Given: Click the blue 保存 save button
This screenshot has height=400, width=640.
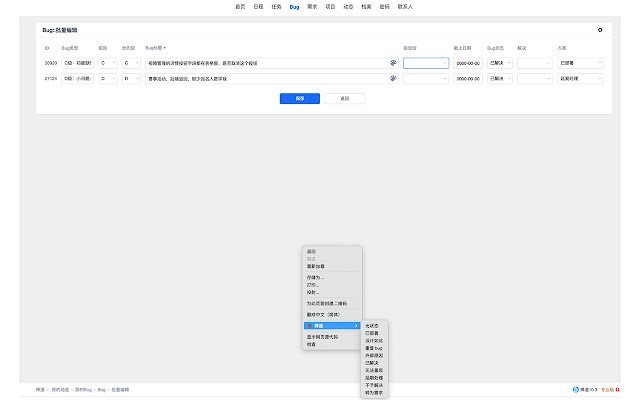Looking at the screenshot, I should tap(300, 98).
